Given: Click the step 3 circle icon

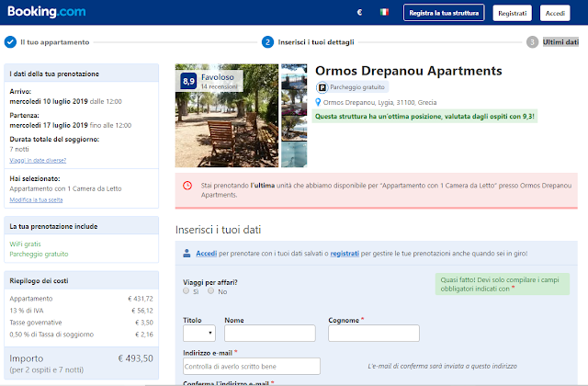Looking at the screenshot, I should pyautogui.click(x=532, y=42).
